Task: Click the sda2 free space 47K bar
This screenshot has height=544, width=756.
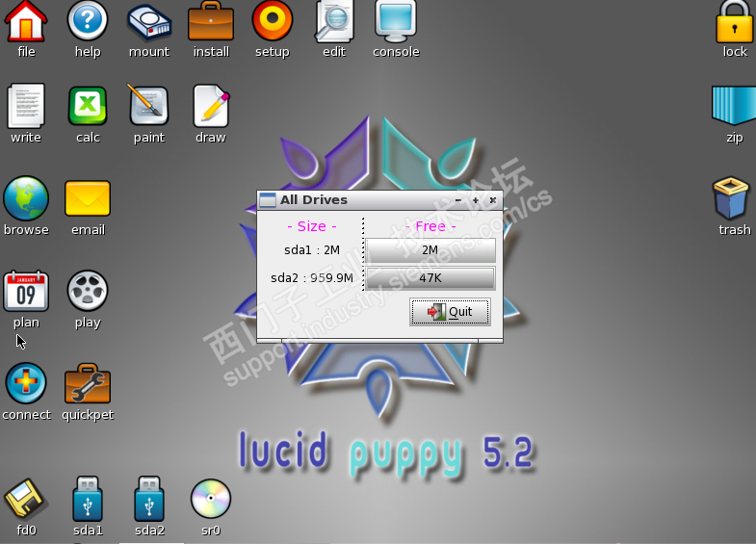Action: 430,278
